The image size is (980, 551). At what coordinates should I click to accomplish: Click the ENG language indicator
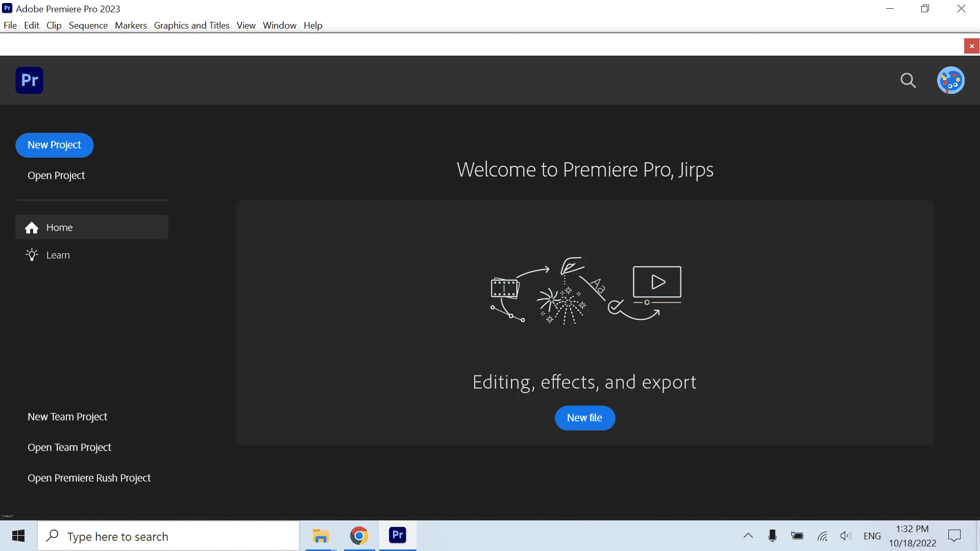(872, 536)
